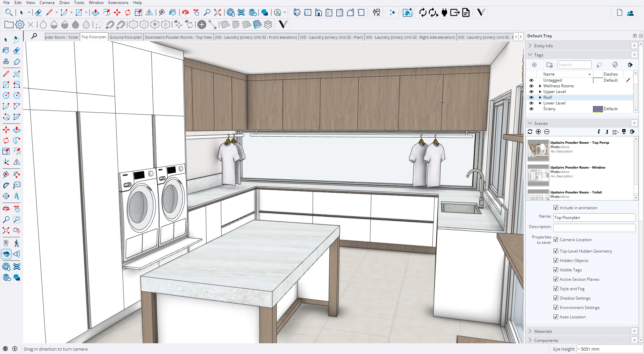Click Zoom Extents in top toolbar

pos(218,13)
